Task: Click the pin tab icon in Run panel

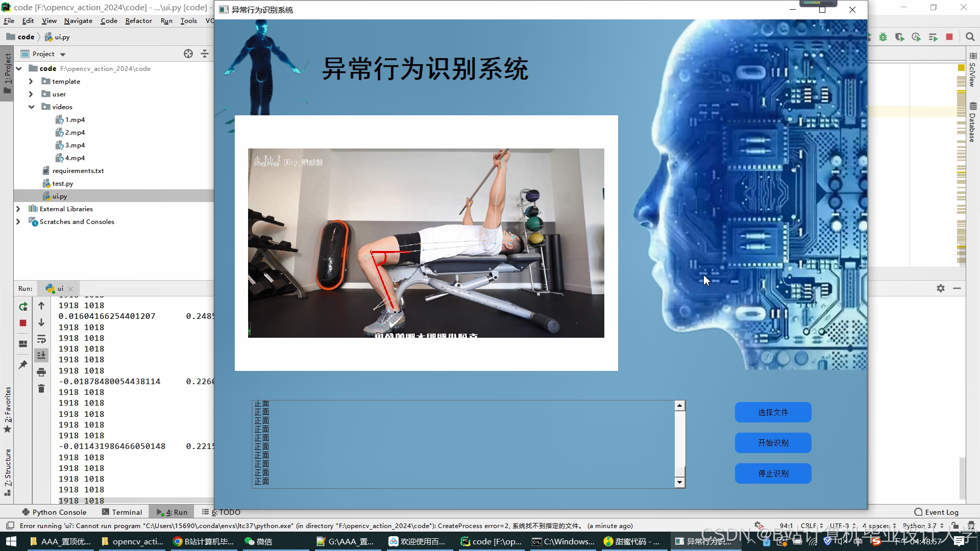Action: (23, 365)
